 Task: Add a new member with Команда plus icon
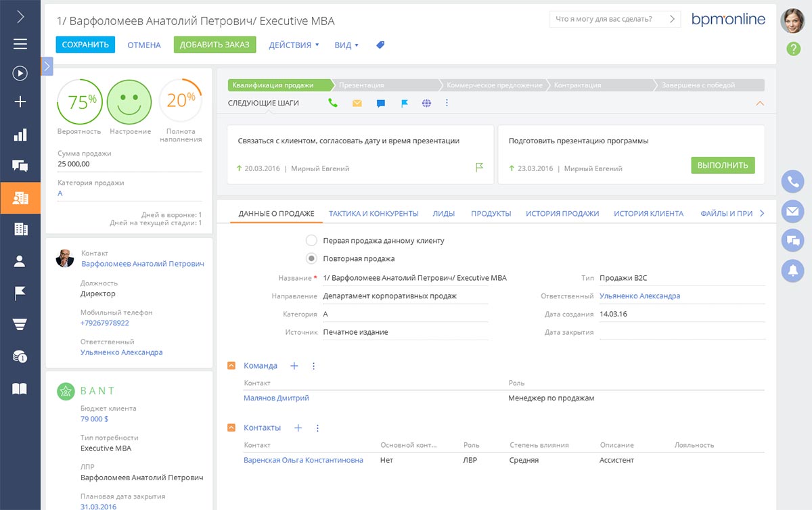294,366
